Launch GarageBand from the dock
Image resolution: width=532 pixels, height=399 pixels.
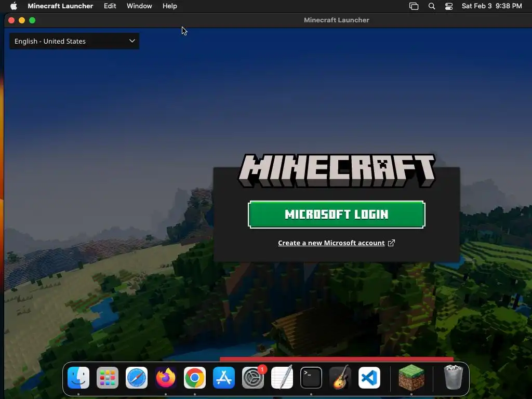click(x=340, y=378)
